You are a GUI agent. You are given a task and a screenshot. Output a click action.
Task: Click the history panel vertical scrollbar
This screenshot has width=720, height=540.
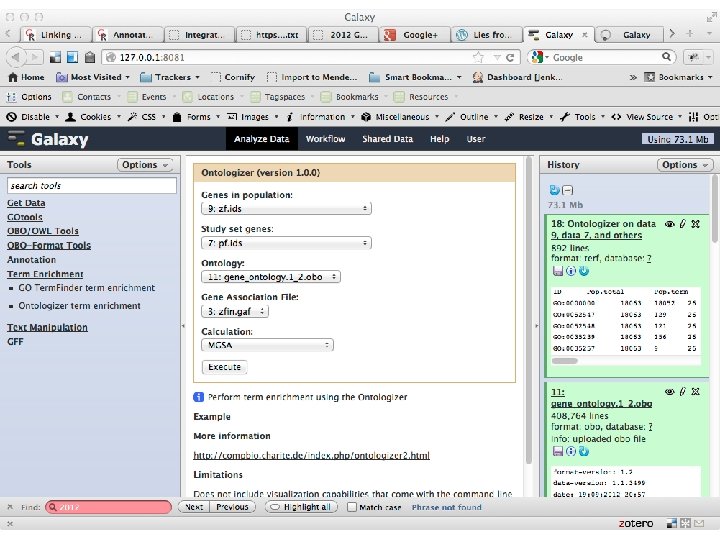point(716,207)
